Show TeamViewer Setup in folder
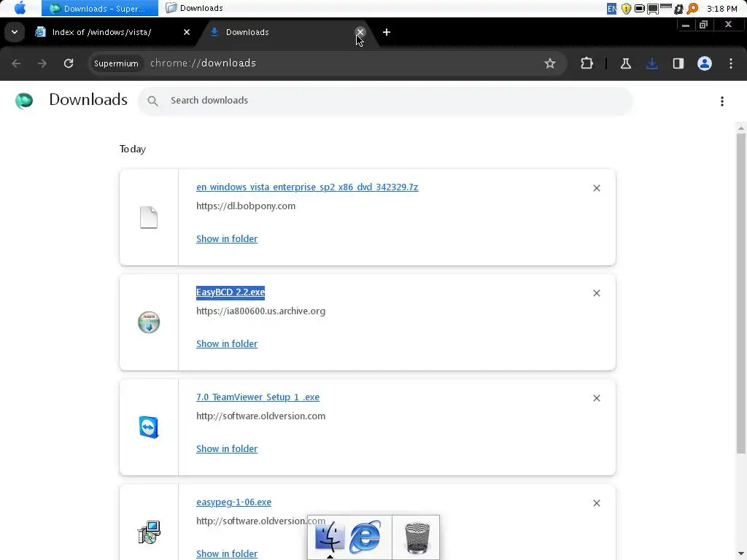The image size is (747, 560). [x=227, y=448]
